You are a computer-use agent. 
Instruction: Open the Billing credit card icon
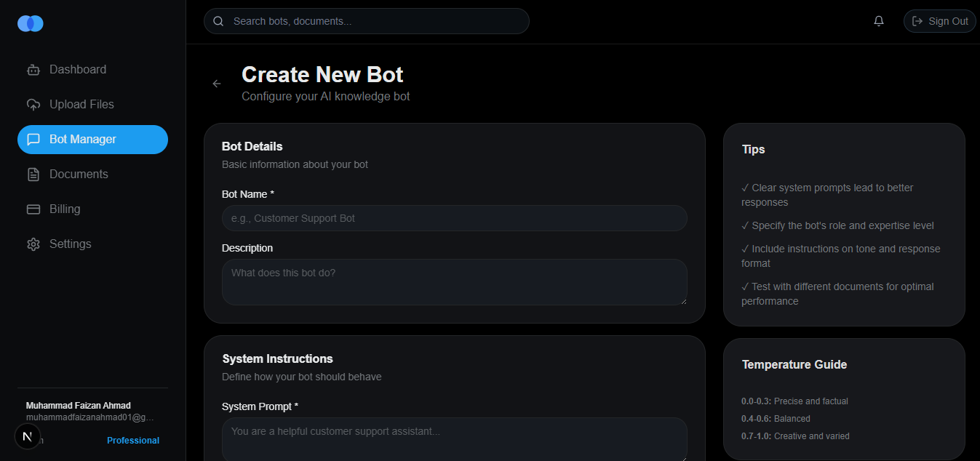(x=33, y=209)
